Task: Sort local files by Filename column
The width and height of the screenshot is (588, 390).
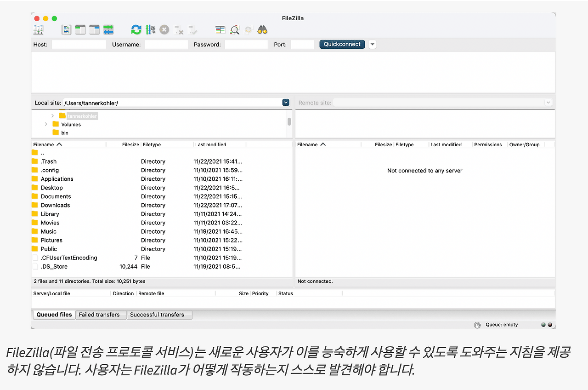Action: point(69,144)
